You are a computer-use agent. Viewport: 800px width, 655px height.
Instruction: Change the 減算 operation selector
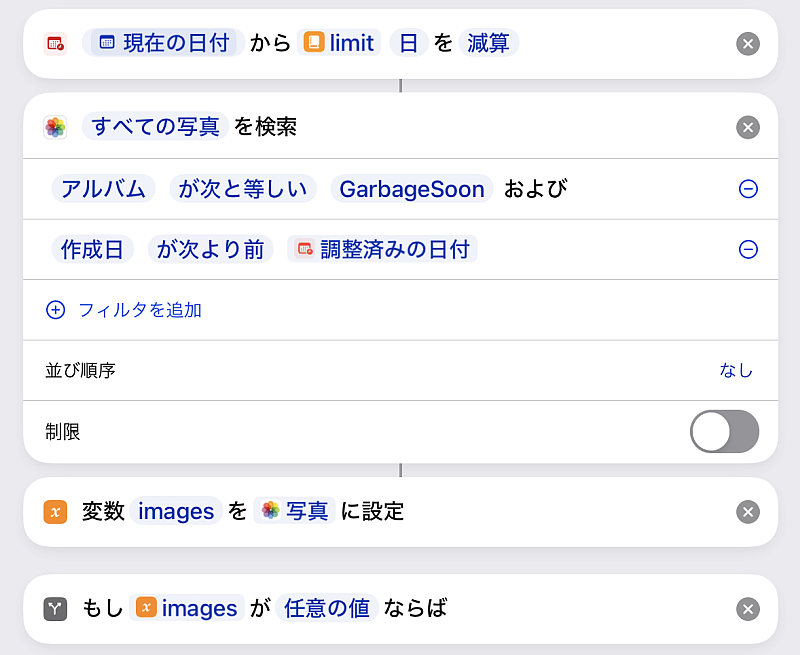click(x=488, y=42)
